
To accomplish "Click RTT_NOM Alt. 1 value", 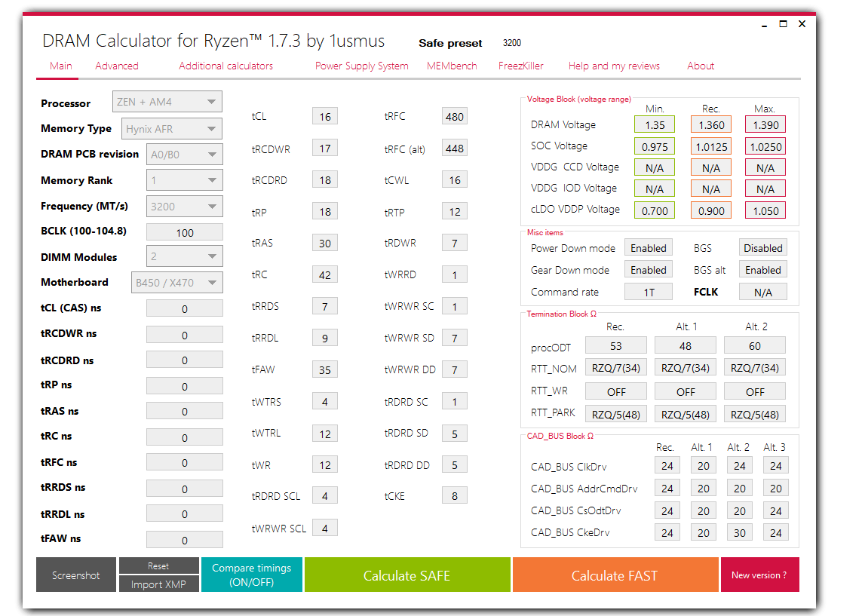I will pos(685,368).
